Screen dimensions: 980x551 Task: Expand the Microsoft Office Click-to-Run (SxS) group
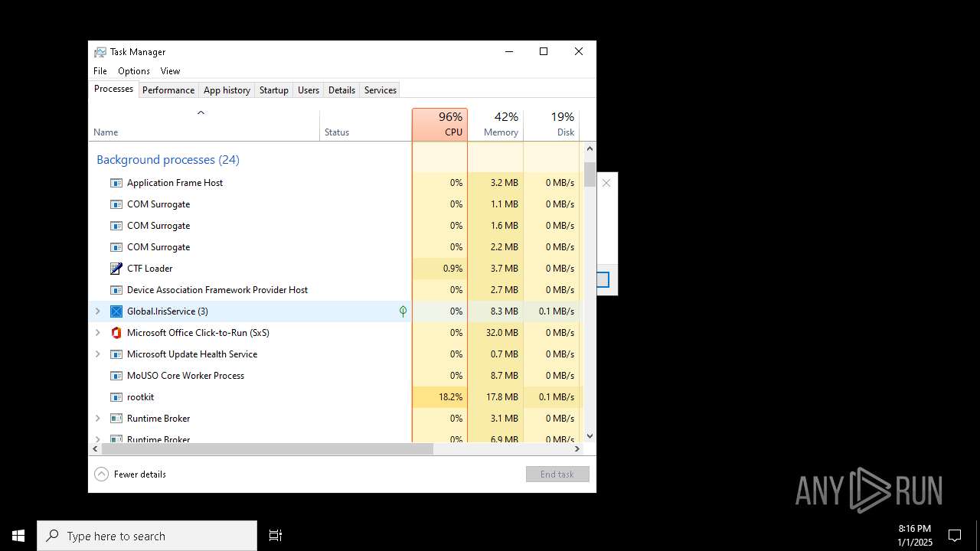[97, 333]
